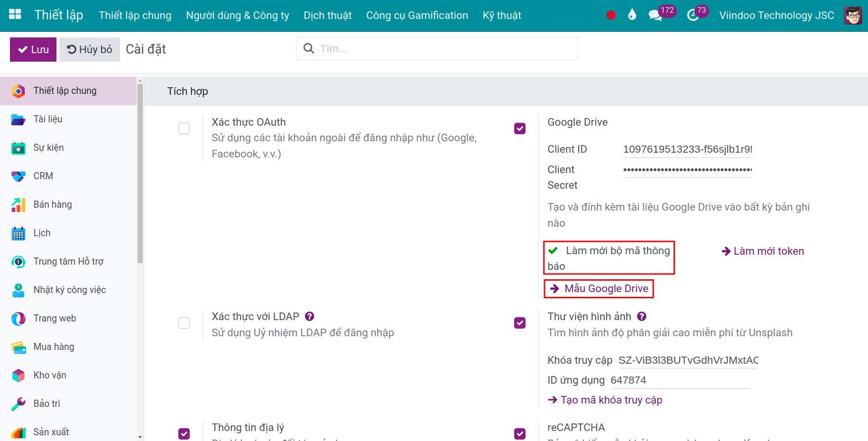The image size is (868, 441).
Task: Click the Khóa truy cập input field
Action: [688, 360]
